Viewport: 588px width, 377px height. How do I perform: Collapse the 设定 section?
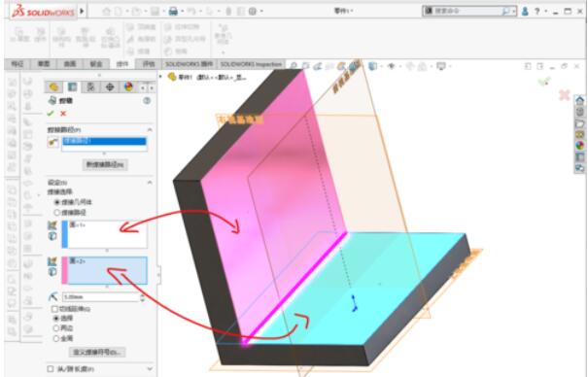(x=150, y=183)
